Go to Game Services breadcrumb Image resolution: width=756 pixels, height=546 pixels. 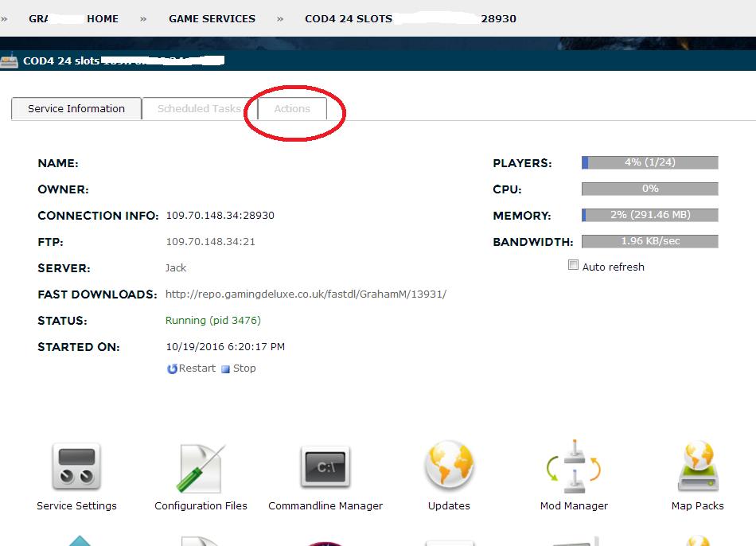coord(212,18)
